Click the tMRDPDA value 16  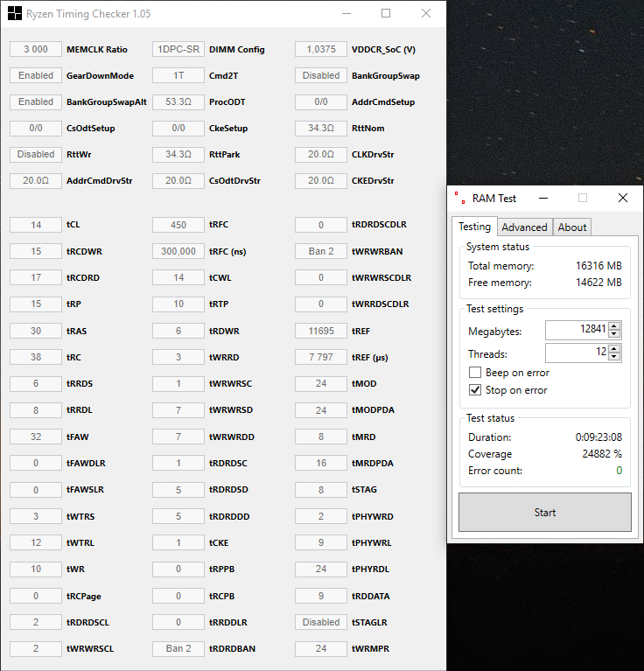321,463
